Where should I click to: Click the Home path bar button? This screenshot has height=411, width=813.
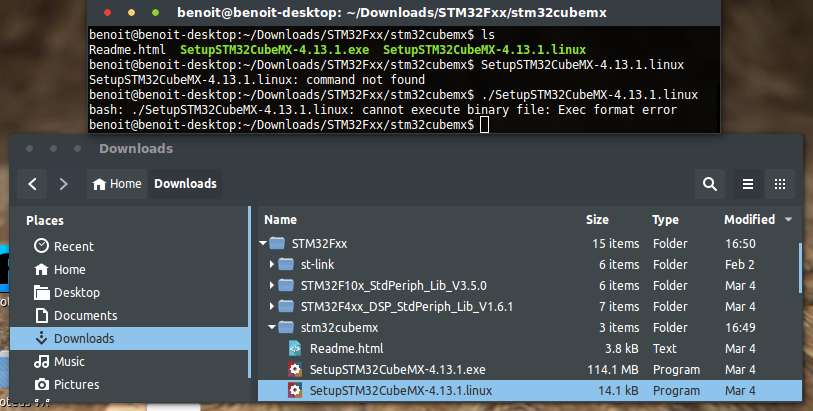[x=116, y=184]
